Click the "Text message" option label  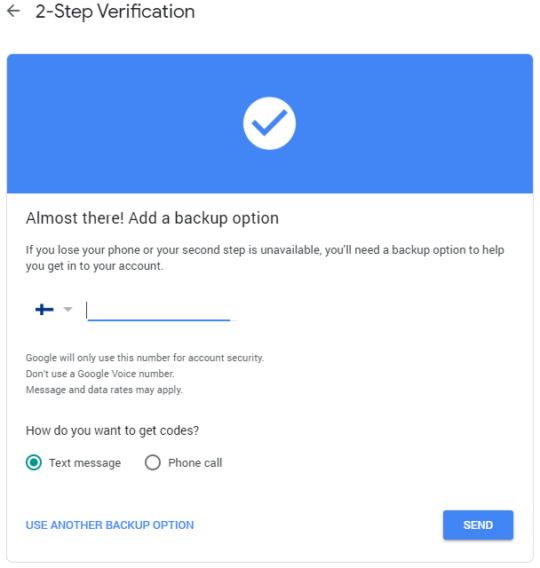tap(85, 463)
